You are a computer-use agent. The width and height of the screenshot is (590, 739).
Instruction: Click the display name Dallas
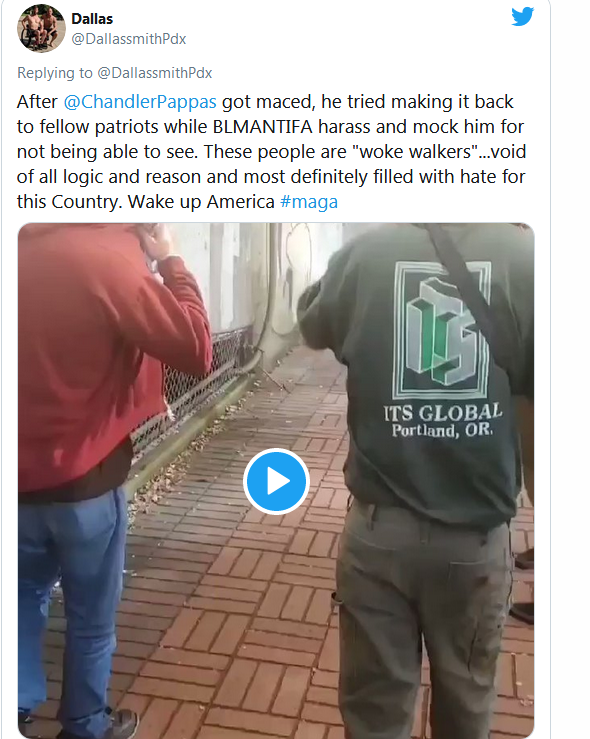pyautogui.click(x=92, y=19)
